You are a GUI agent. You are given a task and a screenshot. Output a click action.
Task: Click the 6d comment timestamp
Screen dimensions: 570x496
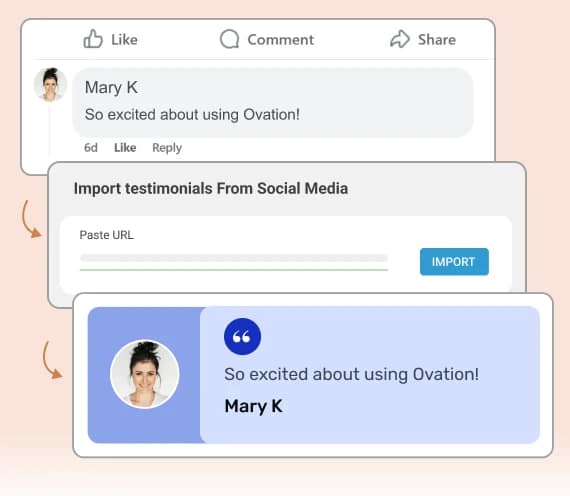click(91, 148)
